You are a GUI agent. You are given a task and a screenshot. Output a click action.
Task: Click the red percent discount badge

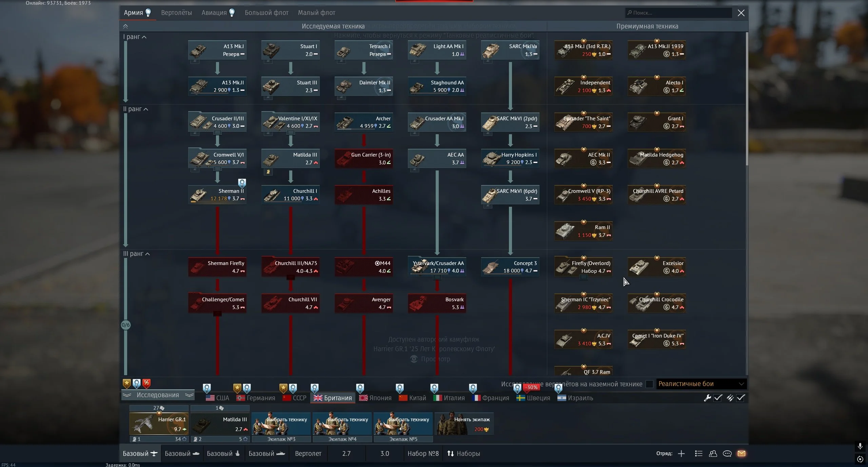(x=146, y=383)
